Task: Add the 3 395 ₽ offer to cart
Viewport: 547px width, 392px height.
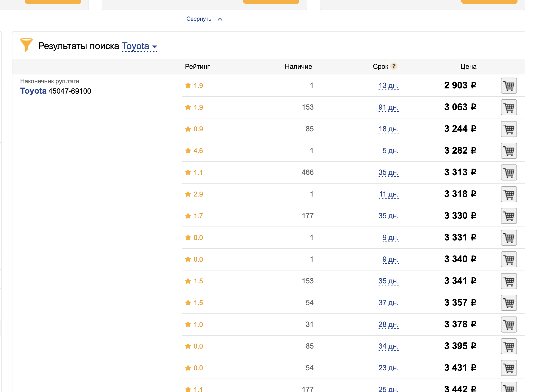Action: tap(509, 346)
